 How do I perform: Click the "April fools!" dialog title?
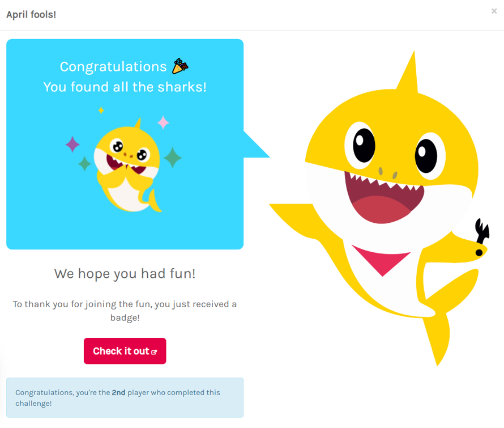pos(31,14)
